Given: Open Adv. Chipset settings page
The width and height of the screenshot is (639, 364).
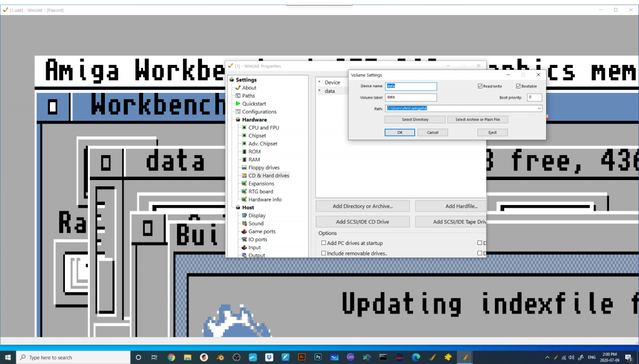Looking at the screenshot, I should [x=263, y=143].
